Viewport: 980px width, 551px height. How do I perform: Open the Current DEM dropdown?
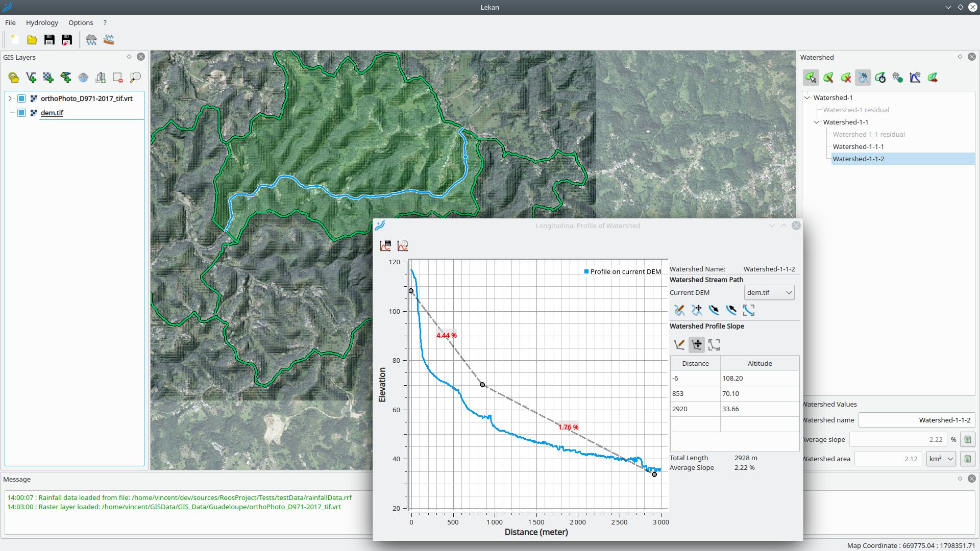769,292
